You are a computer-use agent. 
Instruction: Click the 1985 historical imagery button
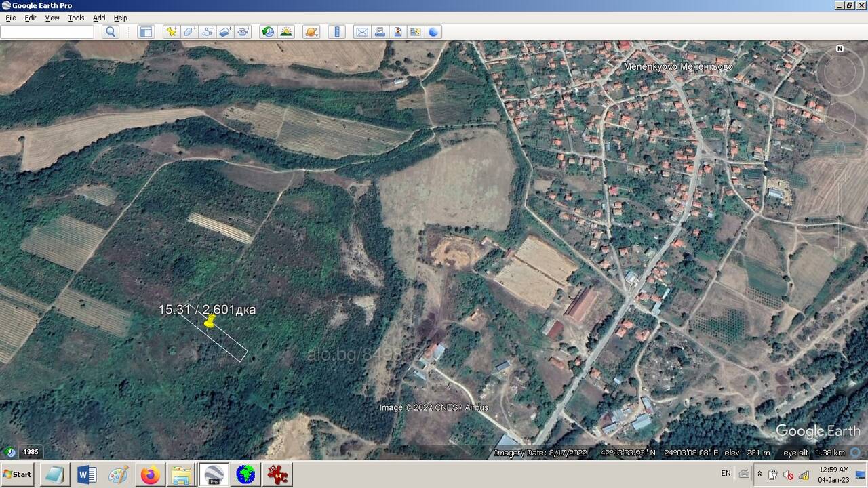(31, 452)
